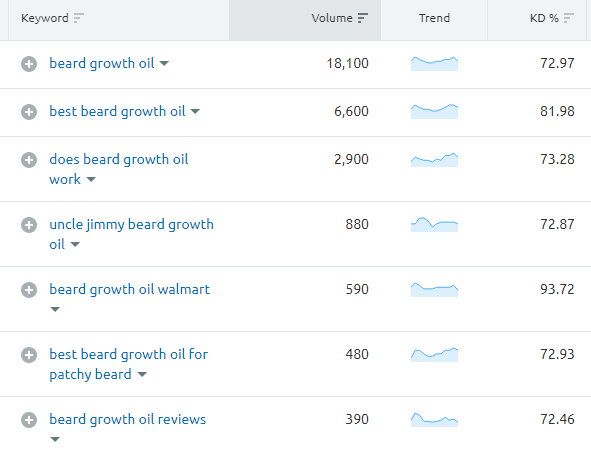
Task: Click the Volume column header
Action: coord(305,20)
